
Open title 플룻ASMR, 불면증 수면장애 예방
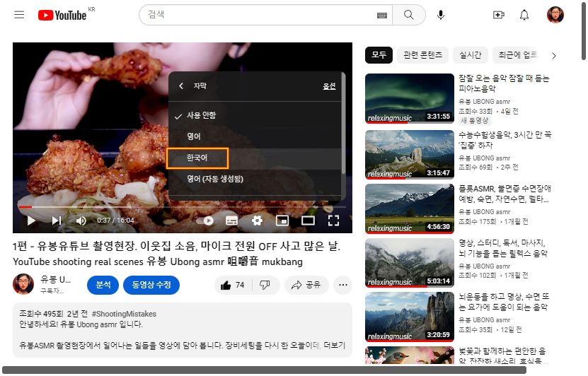pyautogui.click(x=505, y=194)
